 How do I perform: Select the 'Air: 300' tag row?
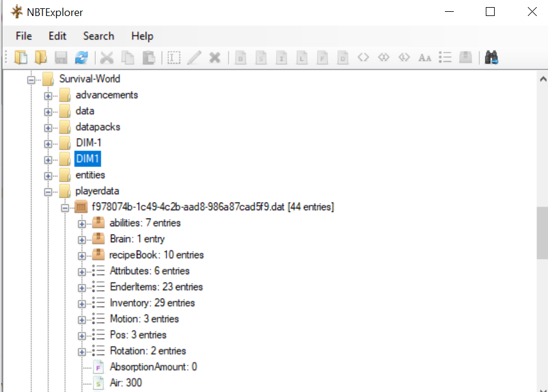[126, 383]
